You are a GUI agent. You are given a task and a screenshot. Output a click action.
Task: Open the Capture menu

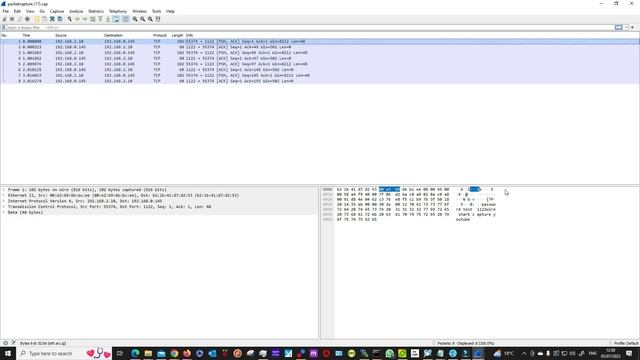click(57, 11)
